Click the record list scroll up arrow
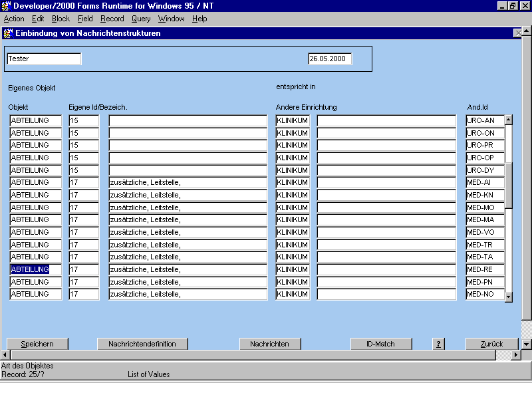532x399 pixels. [x=509, y=120]
